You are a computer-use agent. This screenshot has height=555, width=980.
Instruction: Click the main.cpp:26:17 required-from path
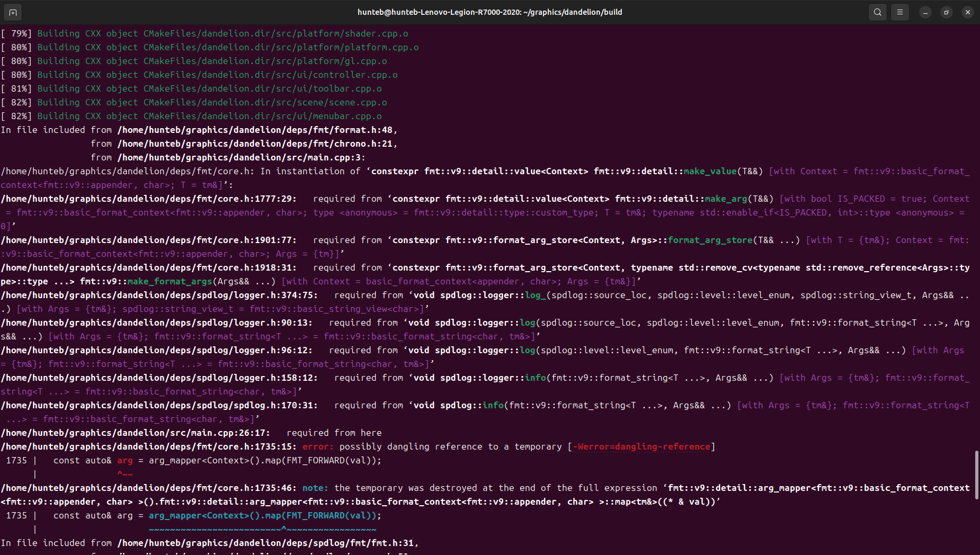pyautogui.click(x=135, y=433)
